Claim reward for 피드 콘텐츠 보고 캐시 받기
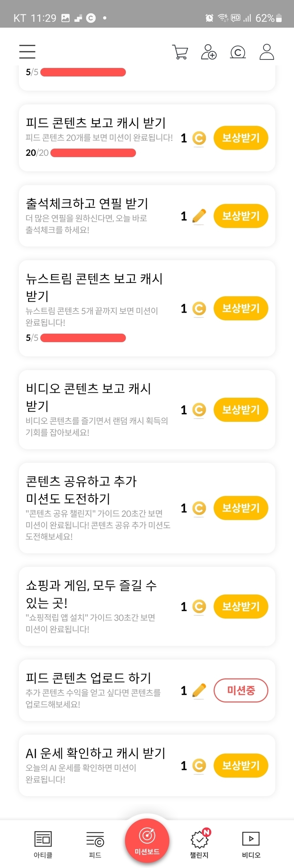The image size is (294, 868). (241, 138)
